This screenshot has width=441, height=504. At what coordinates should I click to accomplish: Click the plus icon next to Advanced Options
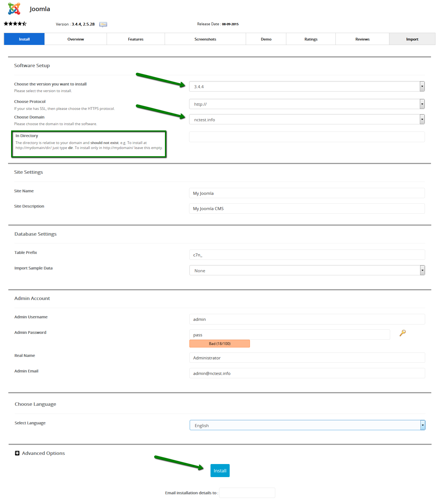click(17, 453)
